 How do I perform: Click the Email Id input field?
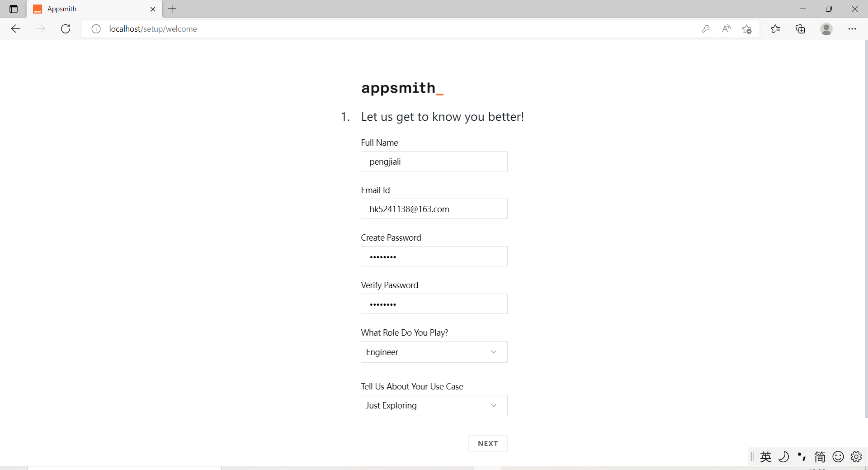tap(434, 209)
